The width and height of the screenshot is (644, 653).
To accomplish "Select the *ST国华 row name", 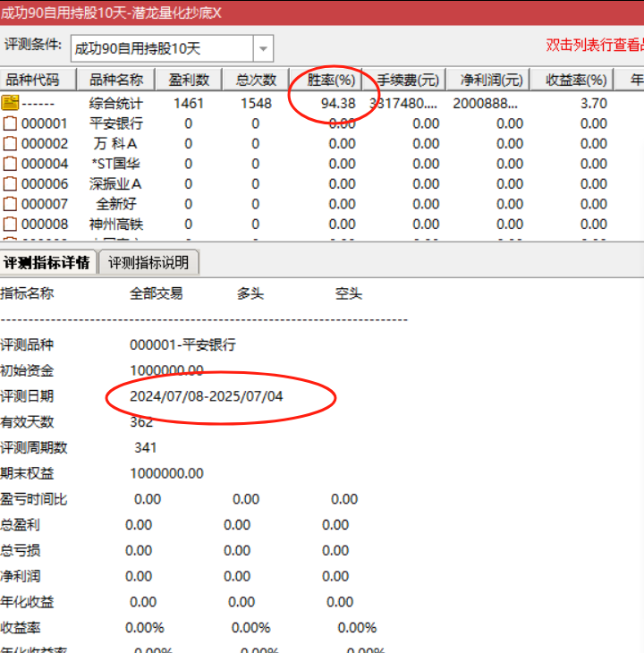I will click(115, 164).
